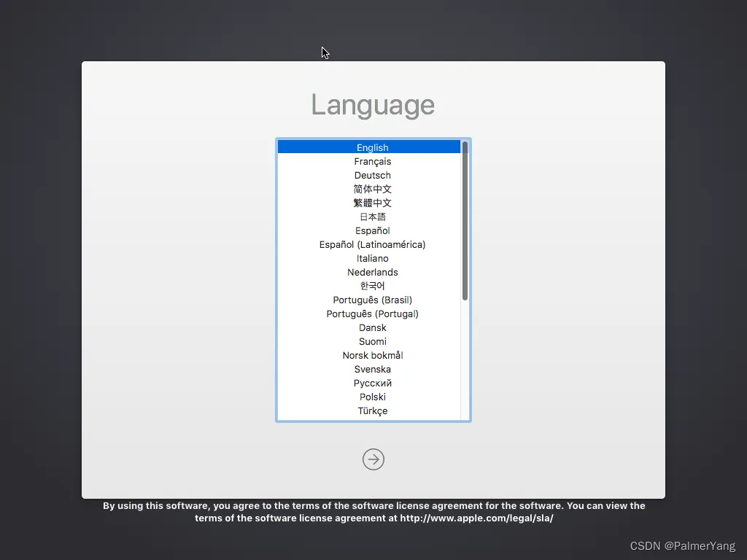Select 한국어 language option

[372, 287]
